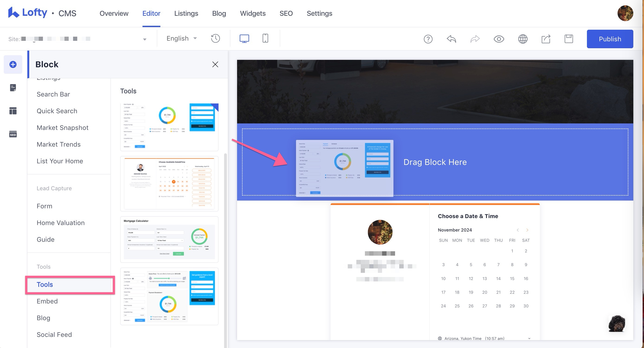Click the undo arrow icon
644x348 pixels.
(x=451, y=39)
